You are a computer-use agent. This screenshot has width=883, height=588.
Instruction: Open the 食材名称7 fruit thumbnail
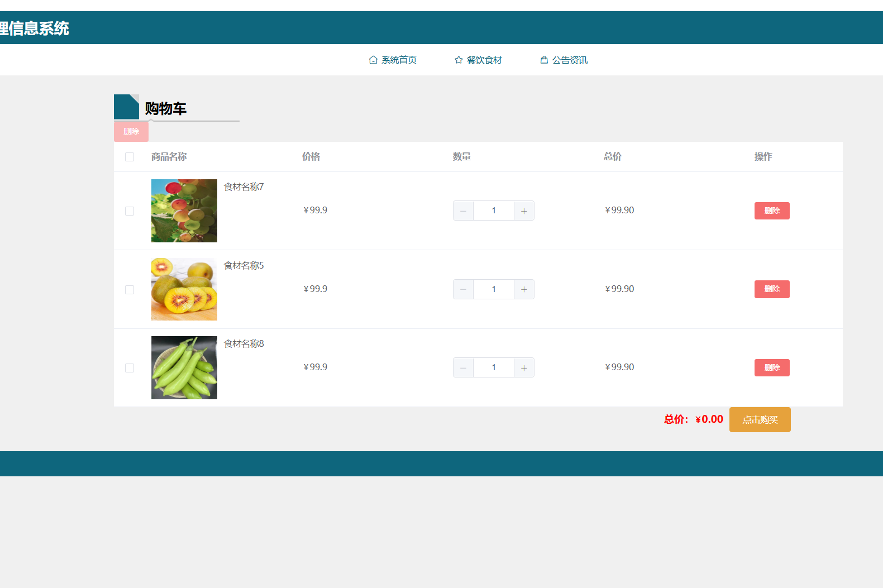[184, 211]
